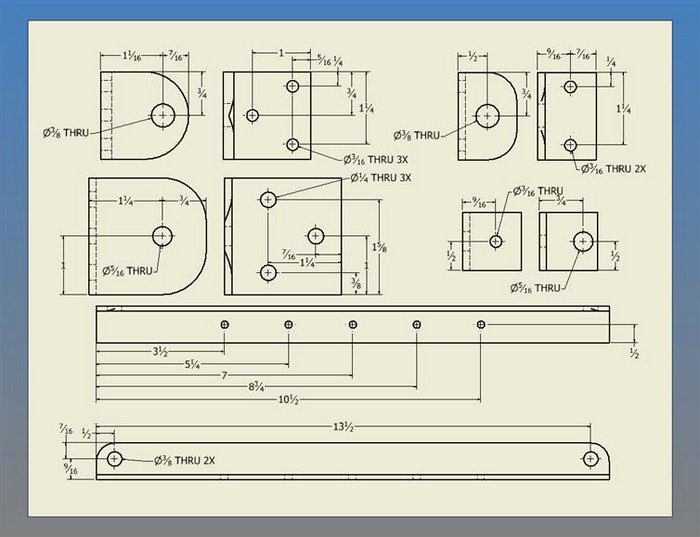Select the large hole in top-left rounded bracket

point(163,115)
